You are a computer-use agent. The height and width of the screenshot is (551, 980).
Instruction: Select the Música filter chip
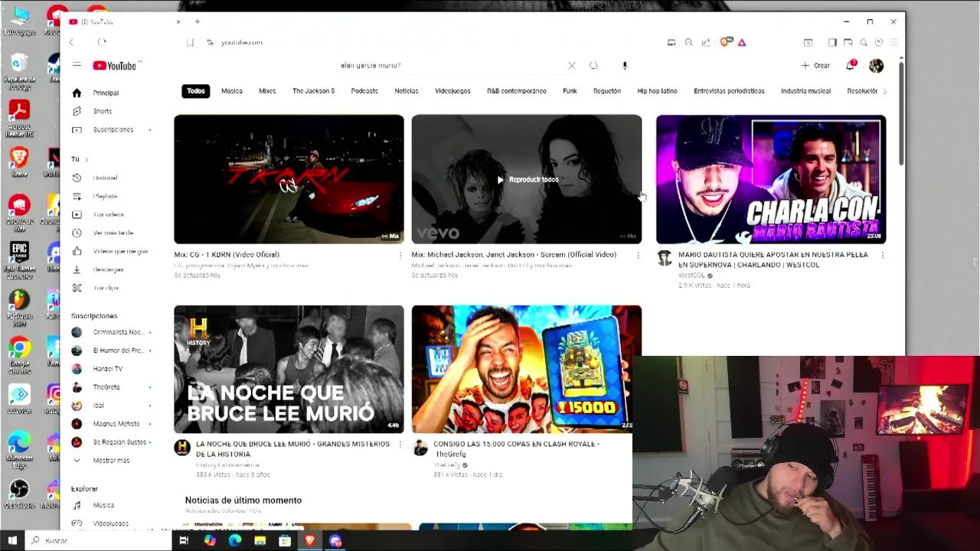click(232, 91)
